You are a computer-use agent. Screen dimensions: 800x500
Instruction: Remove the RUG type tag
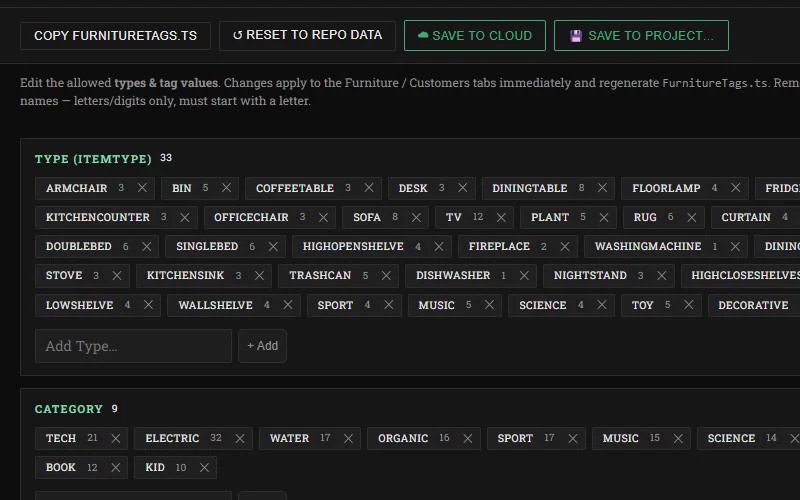pos(692,217)
